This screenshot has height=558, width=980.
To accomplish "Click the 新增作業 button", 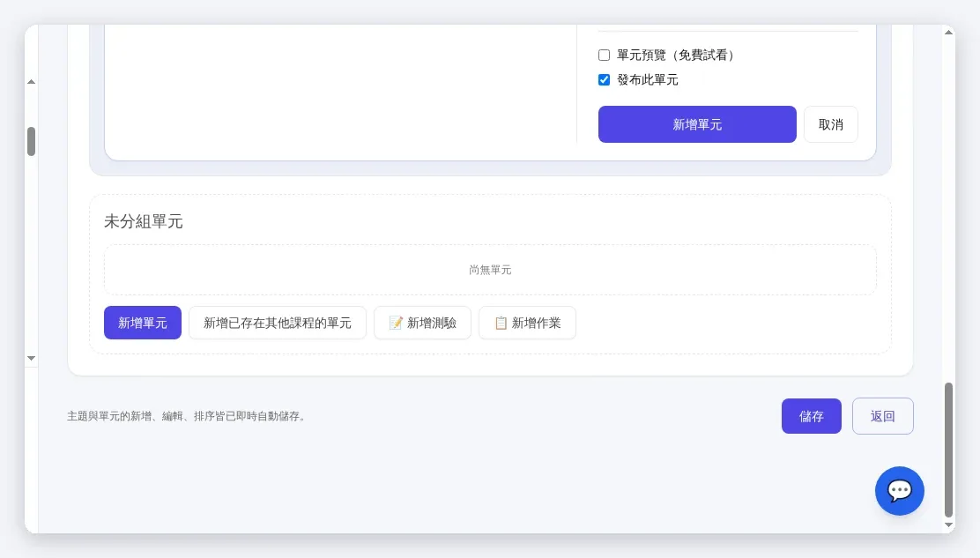I will click(x=528, y=323).
